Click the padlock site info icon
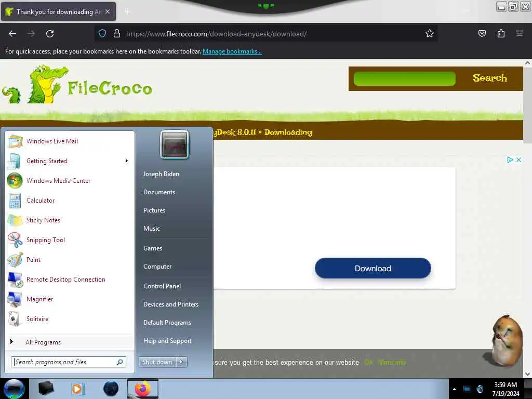This screenshot has width=532, height=399. coord(117,34)
